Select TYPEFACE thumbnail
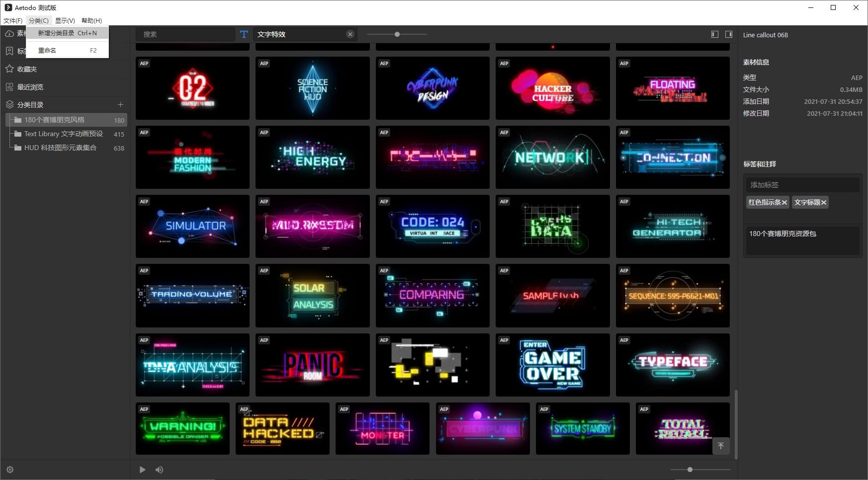This screenshot has height=480, width=868. coord(673,365)
